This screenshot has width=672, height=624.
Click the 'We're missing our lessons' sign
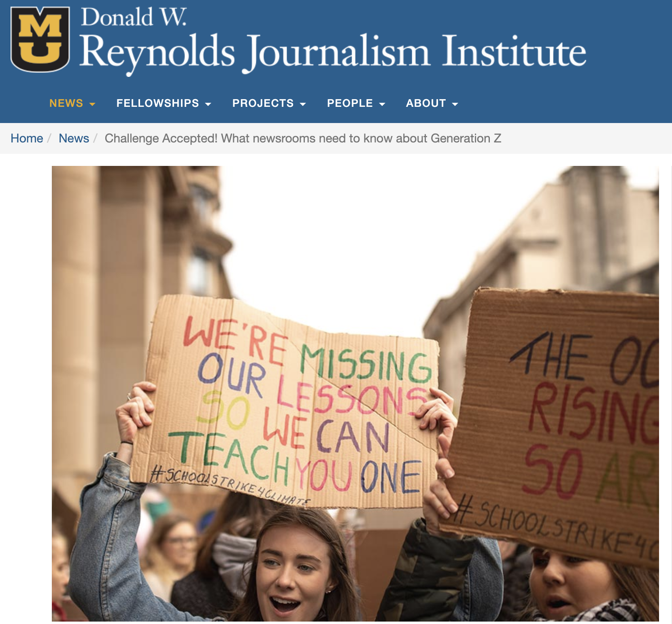coord(285,403)
